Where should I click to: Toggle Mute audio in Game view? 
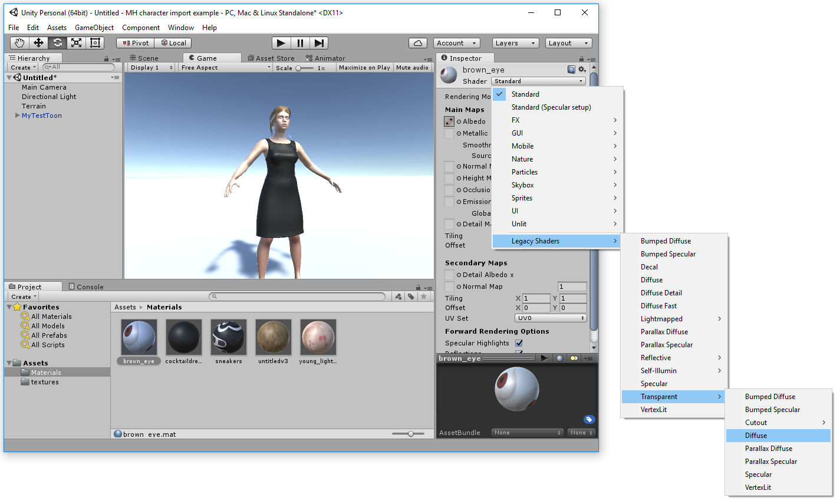412,68
